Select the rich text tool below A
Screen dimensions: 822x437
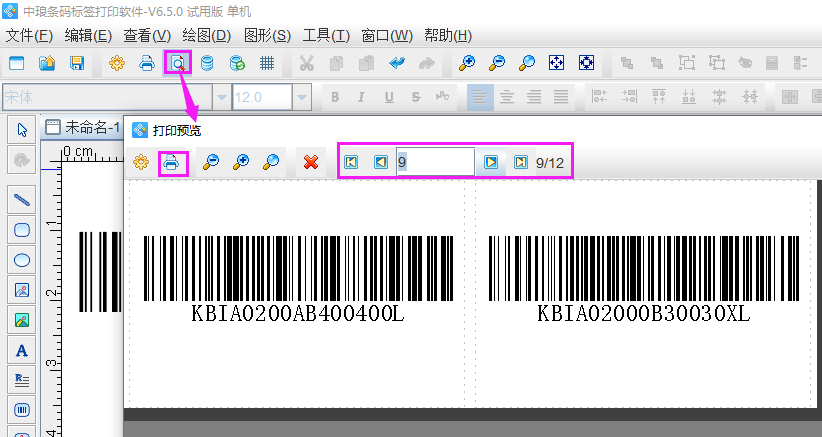point(21,380)
